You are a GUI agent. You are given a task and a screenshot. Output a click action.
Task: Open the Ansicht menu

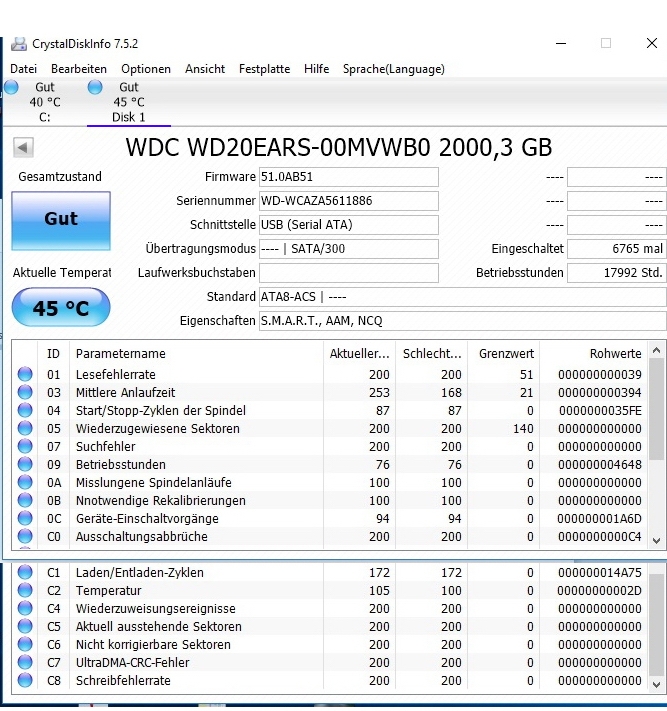[205, 69]
